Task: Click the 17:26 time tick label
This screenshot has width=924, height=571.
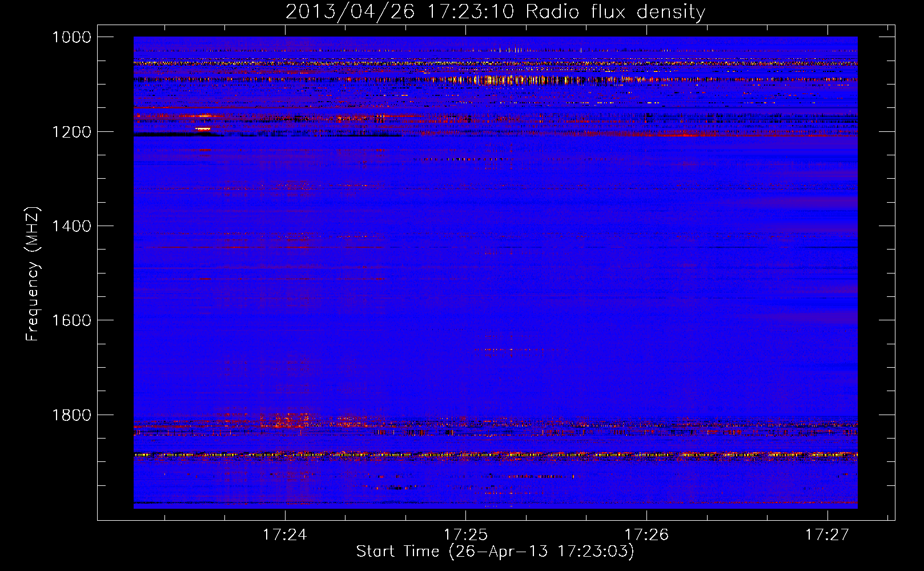Action: point(646,534)
